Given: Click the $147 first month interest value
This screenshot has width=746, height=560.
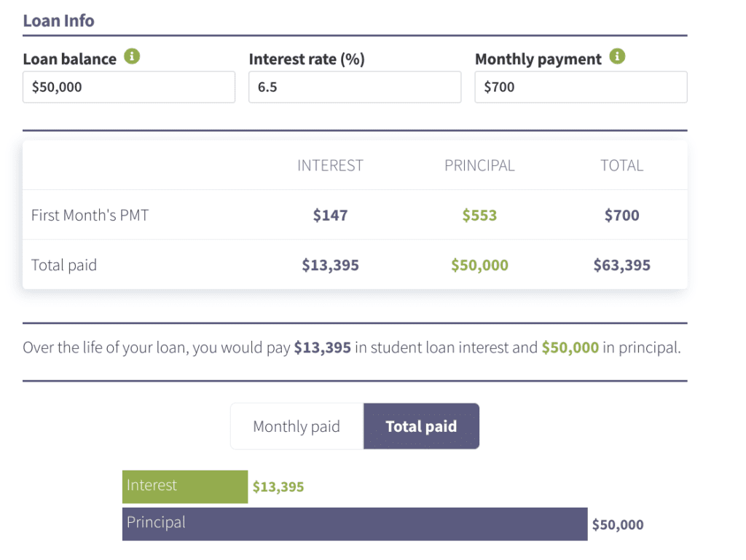Looking at the screenshot, I should [330, 215].
